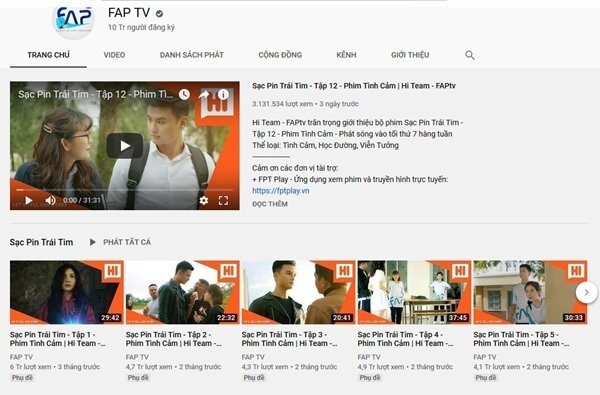
Task: Click the '3.131.534 lượt xem' view count
Action: click(282, 104)
